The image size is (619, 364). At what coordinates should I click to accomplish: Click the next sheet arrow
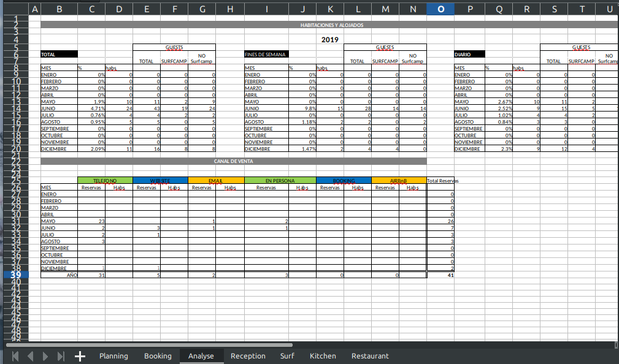[x=45, y=356]
